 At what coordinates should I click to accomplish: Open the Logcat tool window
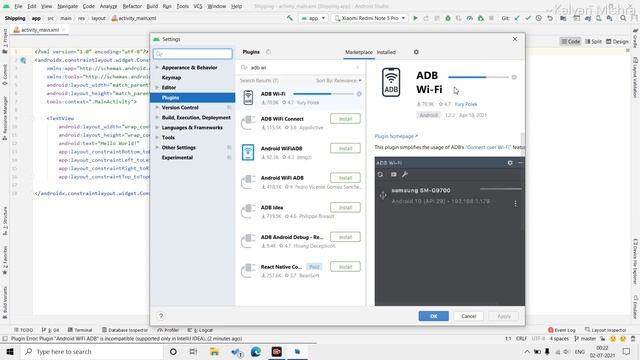pos(200,330)
